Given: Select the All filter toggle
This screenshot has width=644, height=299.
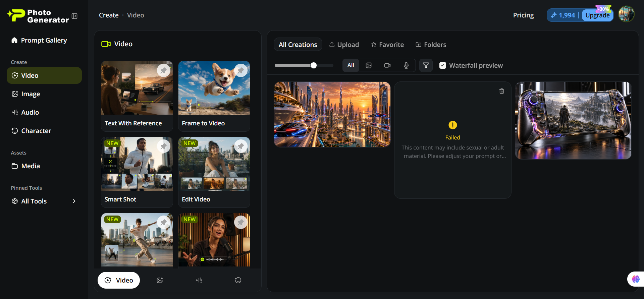Looking at the screenshot, I should (351, 65).
